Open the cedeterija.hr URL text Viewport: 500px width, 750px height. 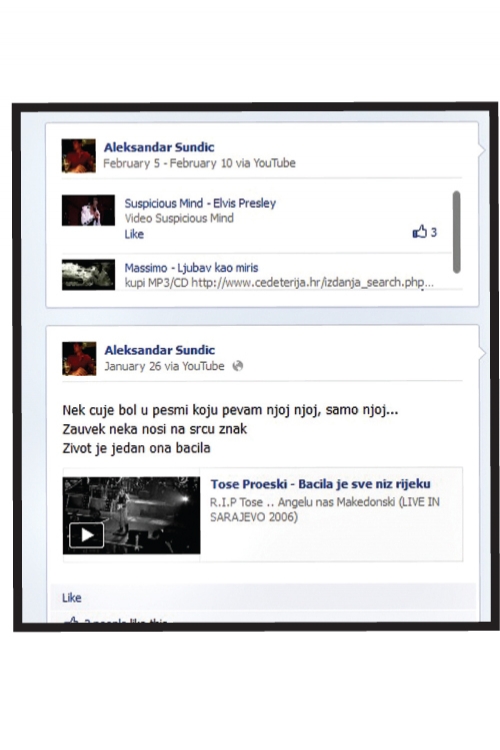[x=312, y=283]
